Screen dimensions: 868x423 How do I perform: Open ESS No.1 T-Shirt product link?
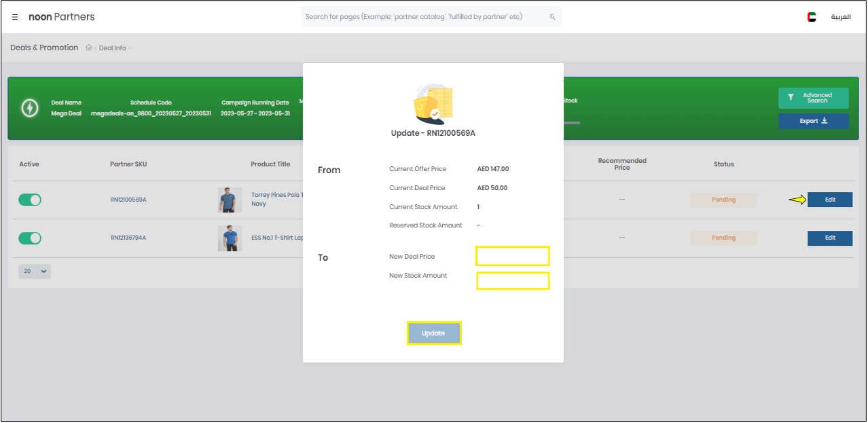[277, 238]
